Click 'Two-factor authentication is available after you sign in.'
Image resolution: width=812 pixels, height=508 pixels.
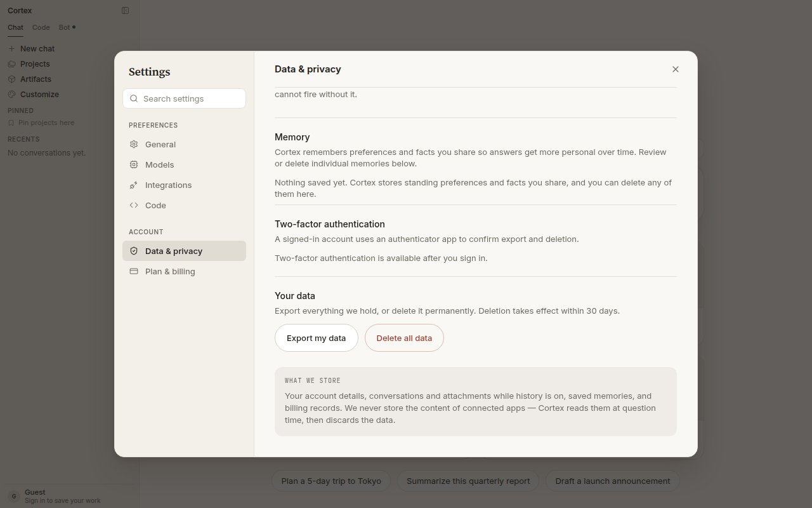(381, 258)
